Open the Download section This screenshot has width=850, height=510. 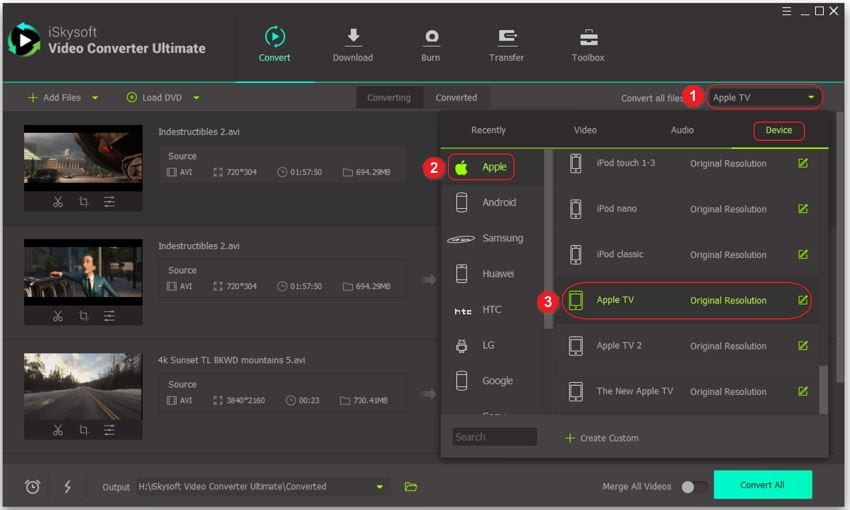coord(353,44)
